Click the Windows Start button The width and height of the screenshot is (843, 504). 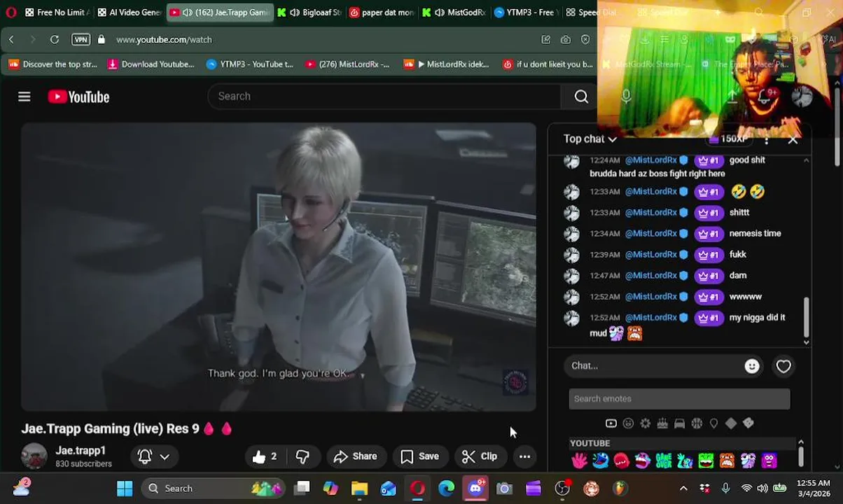pos(125,488)
